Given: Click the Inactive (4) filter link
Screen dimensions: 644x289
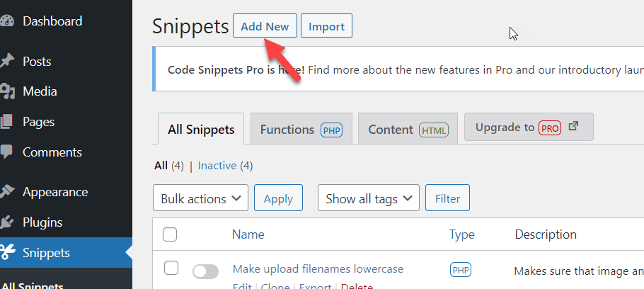Looking at the screenshot, I should (x=225, y=166).
